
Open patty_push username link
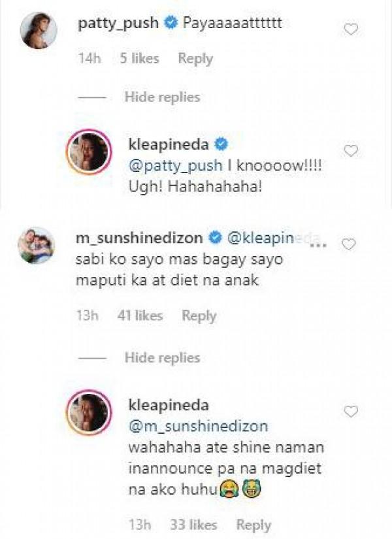click(x=118, y=24)
